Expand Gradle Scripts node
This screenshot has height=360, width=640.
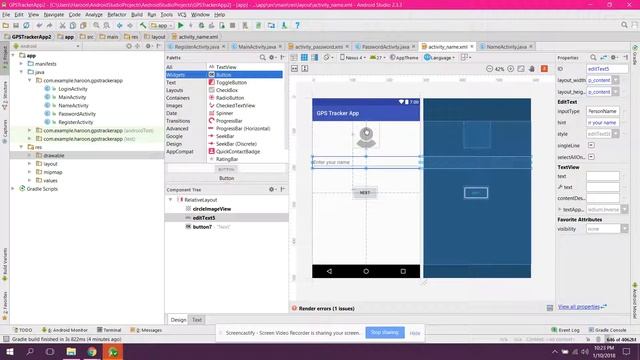pyautogui.click(x=13, y=189)
